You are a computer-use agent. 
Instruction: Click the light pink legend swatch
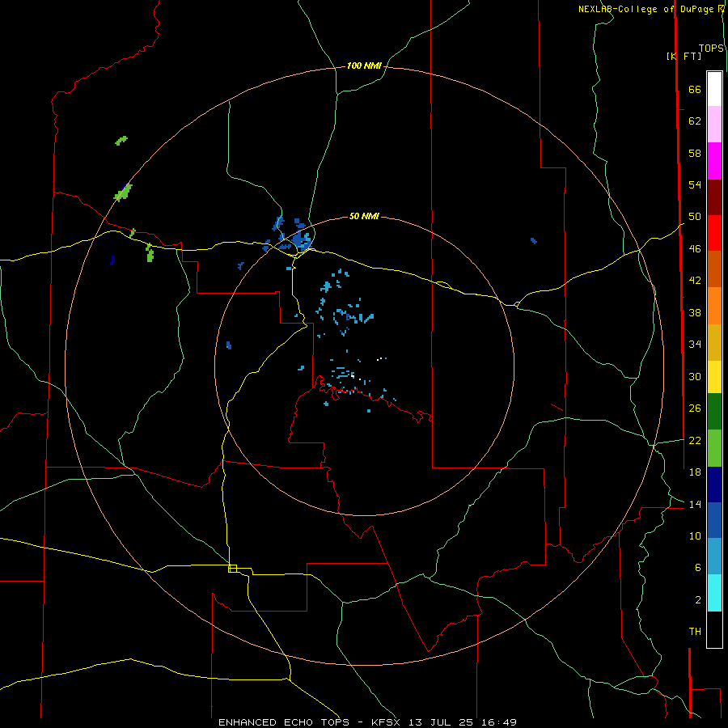(x=714, y=124)
